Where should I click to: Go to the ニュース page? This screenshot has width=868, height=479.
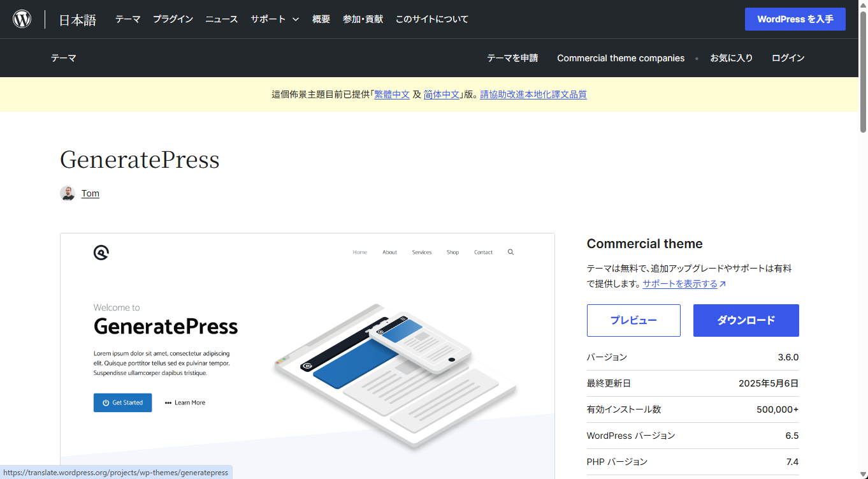(221, 19)
